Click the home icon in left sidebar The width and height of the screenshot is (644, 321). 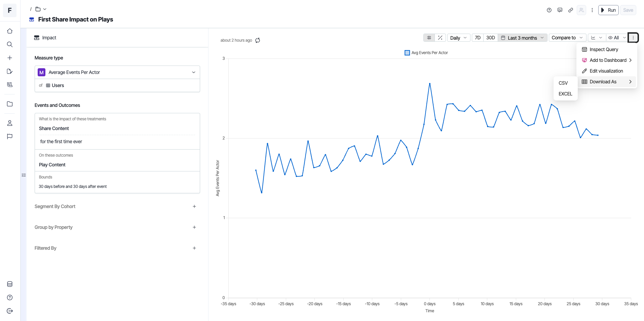pos(10,31)
